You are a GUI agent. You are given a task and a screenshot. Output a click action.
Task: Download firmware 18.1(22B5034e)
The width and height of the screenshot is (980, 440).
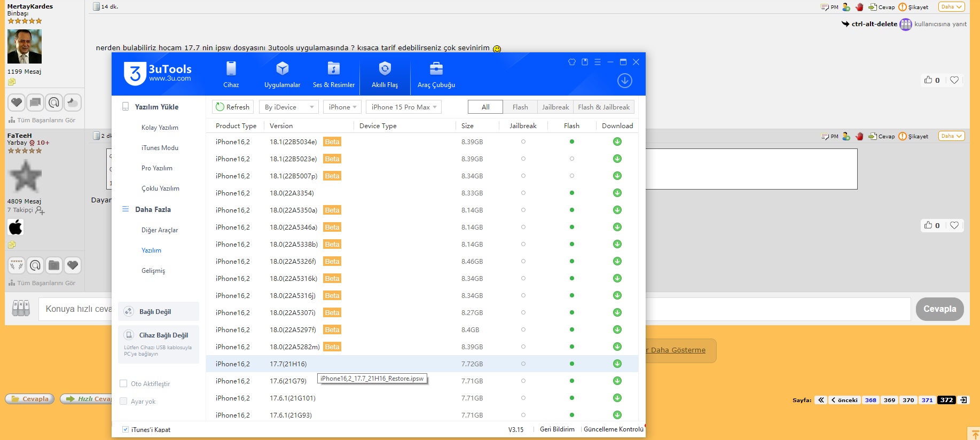[617, 142]
